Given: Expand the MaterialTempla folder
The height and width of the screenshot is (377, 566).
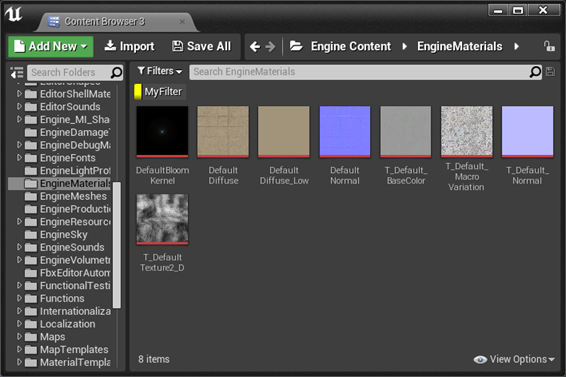Looking at the screenshot, I should [x=19, y=362].
